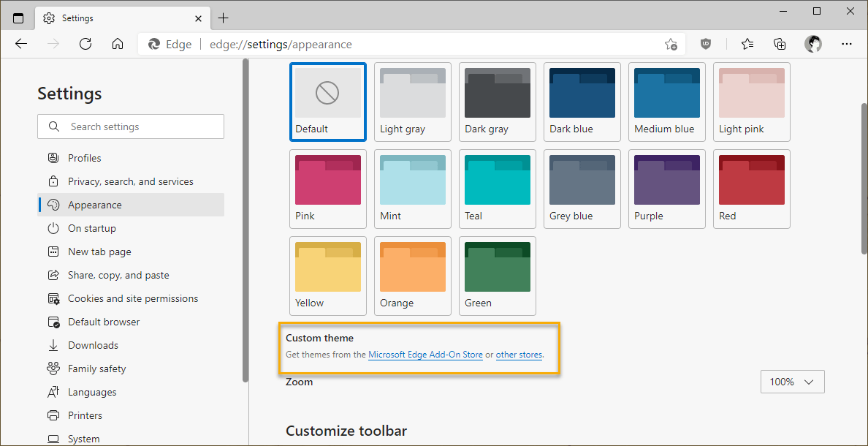Switch to the Settings browser tab
The image size is (868, 446).
110,18
